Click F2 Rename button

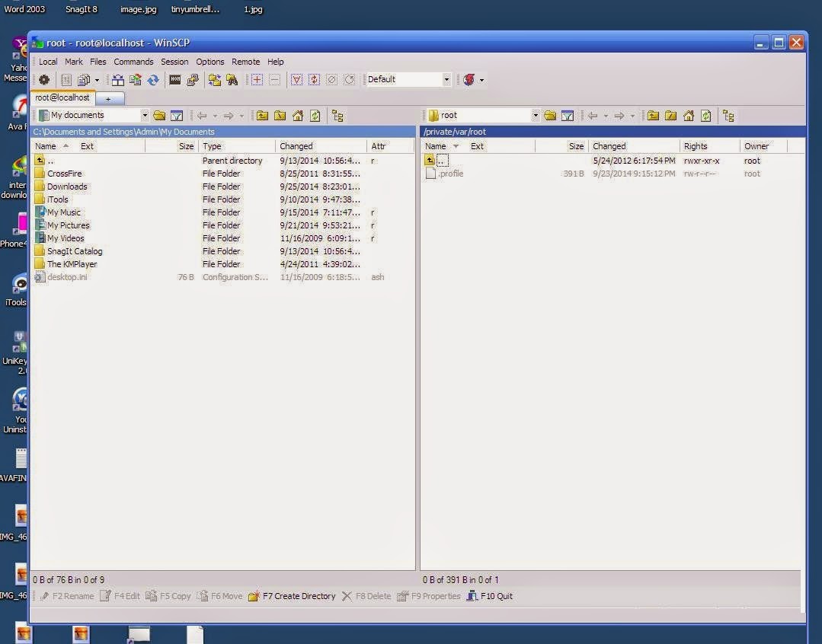66,596
